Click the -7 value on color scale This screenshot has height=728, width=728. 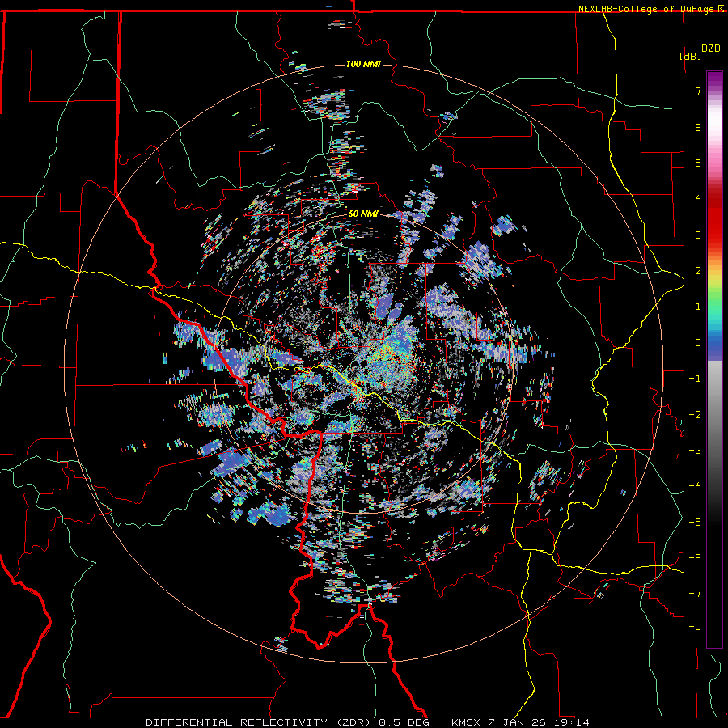[695, 594]
